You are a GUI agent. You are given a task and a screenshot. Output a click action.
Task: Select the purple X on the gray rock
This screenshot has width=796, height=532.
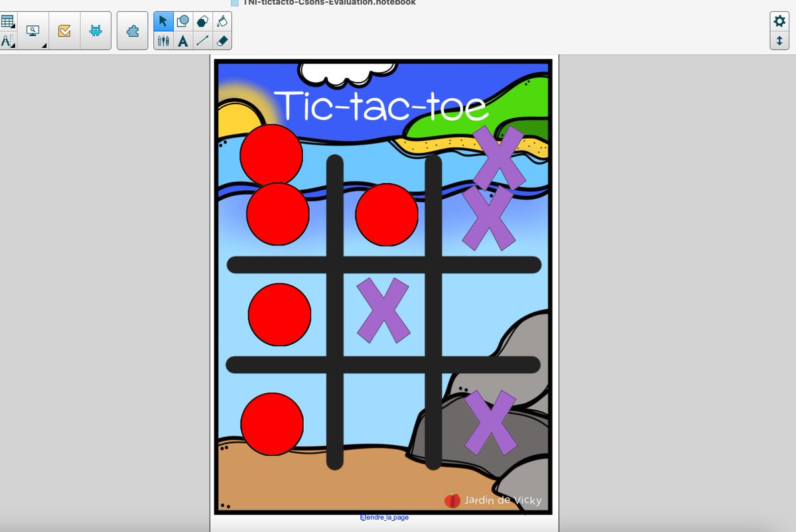pyautogui.click(x=490, y=423)
